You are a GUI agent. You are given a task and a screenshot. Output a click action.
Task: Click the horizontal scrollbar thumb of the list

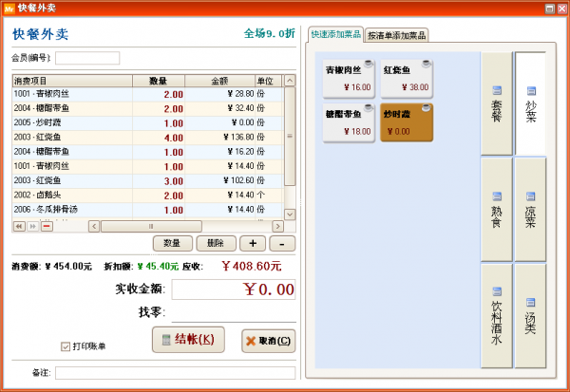pos(151,226)
